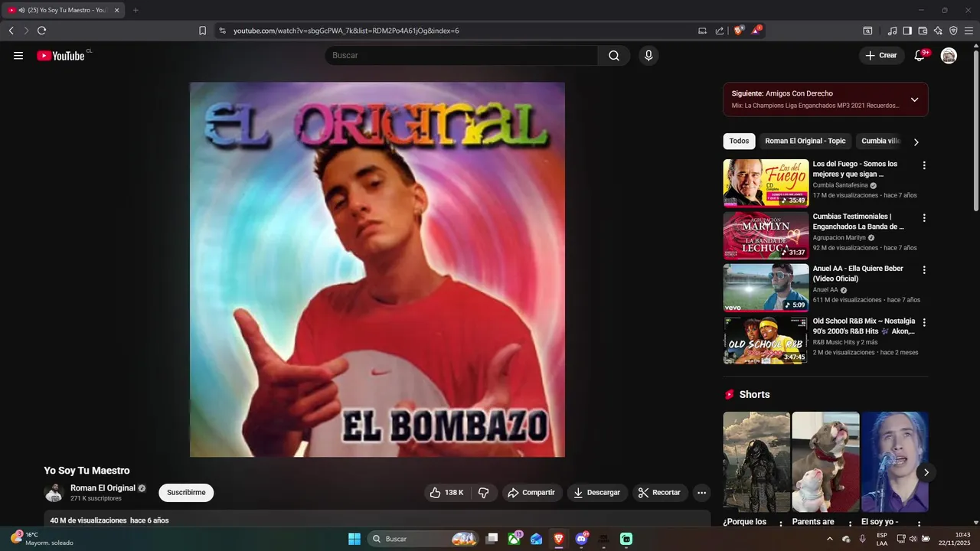Advance the Shorts carousel next arrow
Viewport: 980px width, 551px height.
coord(926,472)
